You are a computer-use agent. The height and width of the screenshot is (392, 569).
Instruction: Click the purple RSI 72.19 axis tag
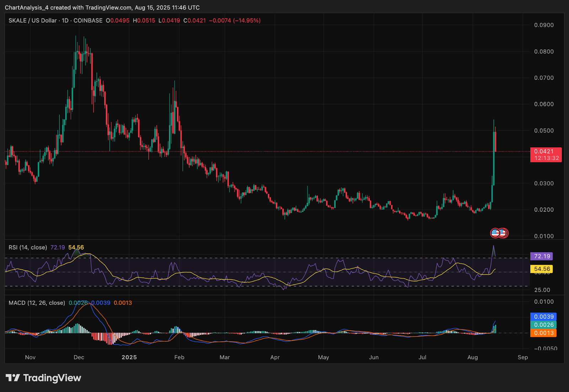(542, 256)
